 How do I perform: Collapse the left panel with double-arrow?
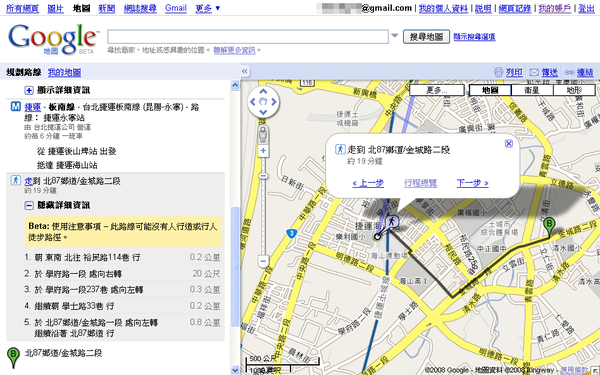(x=245, y=71)
